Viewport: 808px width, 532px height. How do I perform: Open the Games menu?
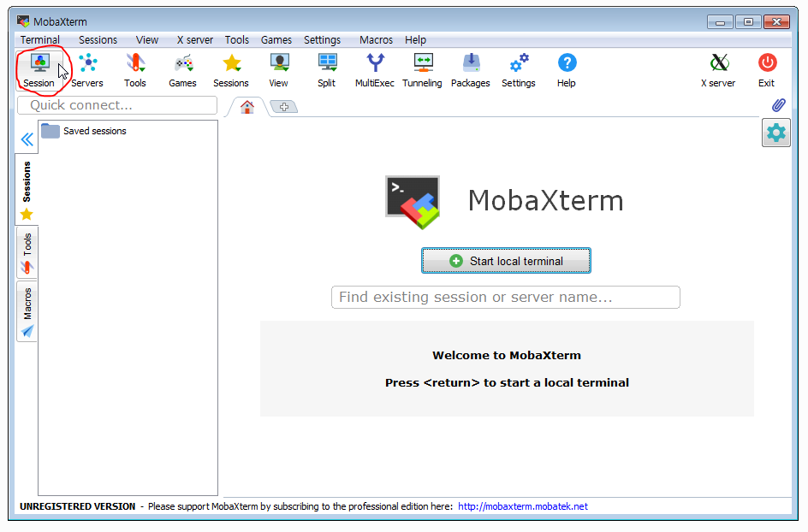tap(276, 39)
